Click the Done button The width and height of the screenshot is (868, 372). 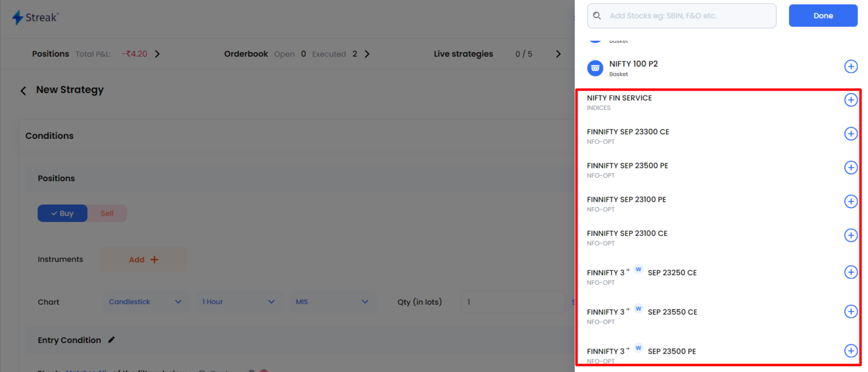tap(823, 16)
